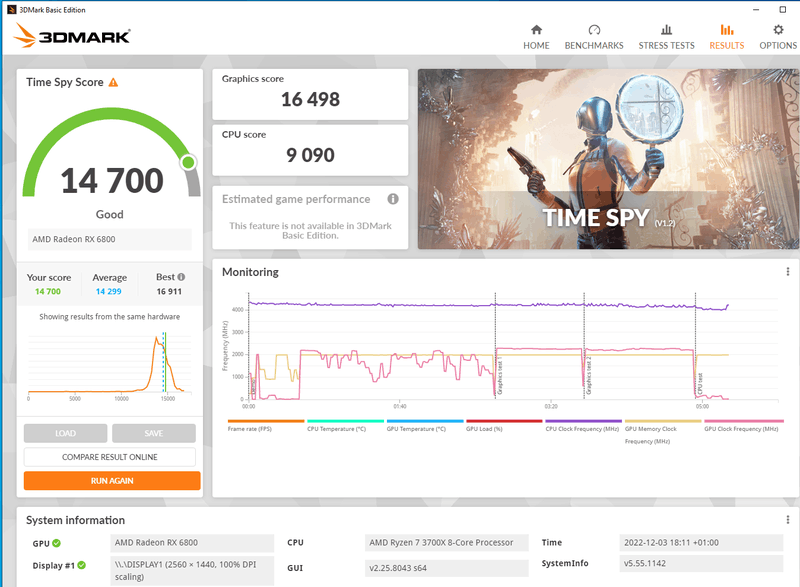Click the green score gauge knob
Screen dimensions: 800x587
tap(188, 162)
